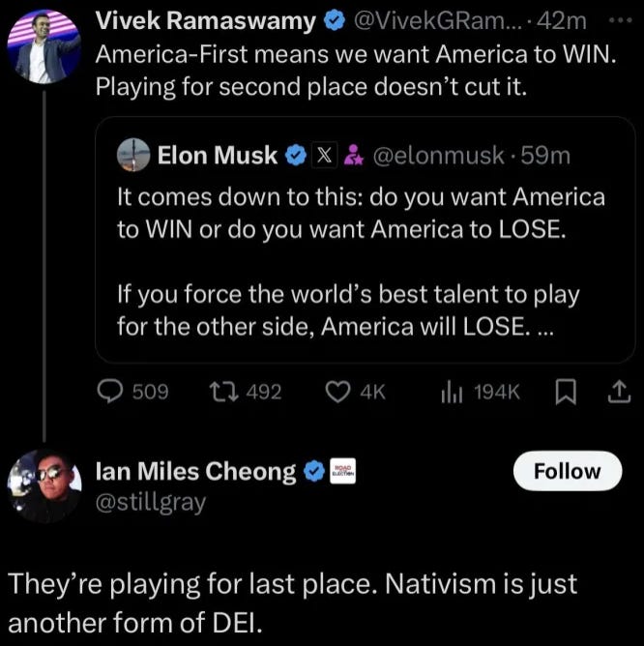Open Vivek Ramaswamy's profile picture
644x646 pixels.
click(44, 46)
